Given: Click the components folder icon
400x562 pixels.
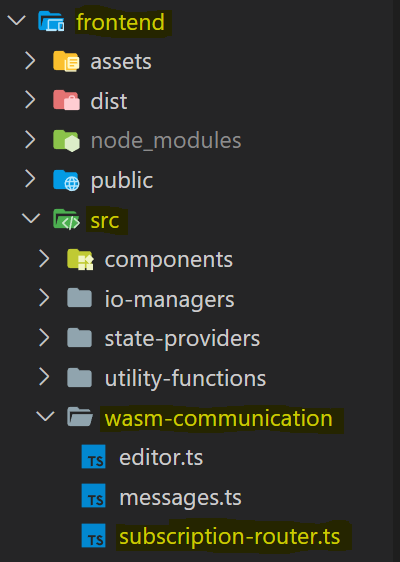Looking at the screenshot, I should pos(80,259).
